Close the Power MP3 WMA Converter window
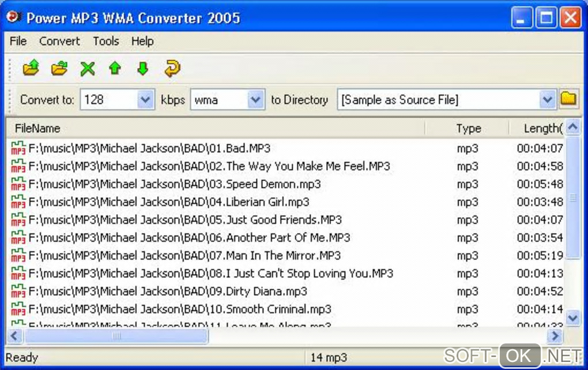 tap(570, 17)
